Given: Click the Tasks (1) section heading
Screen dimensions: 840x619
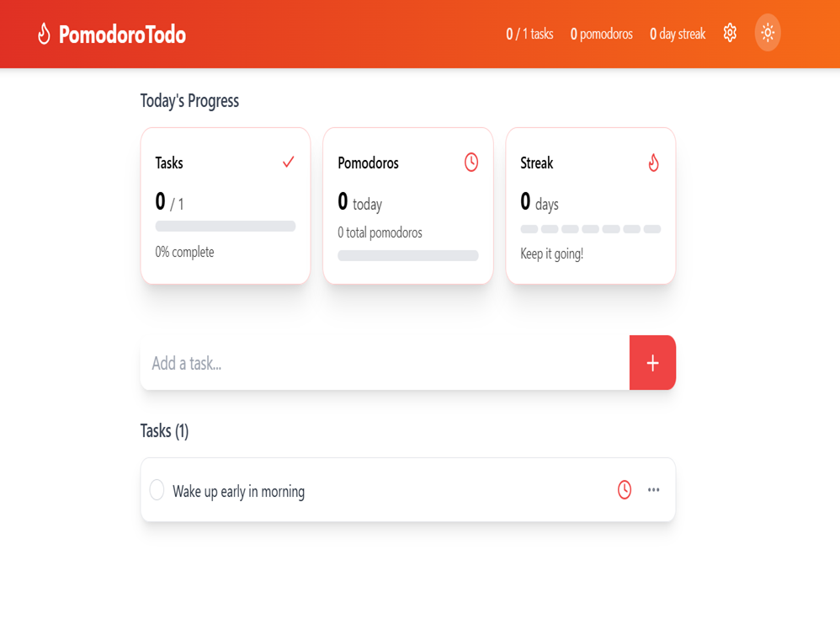Looking at the screenshot, I should pos(164,430).
